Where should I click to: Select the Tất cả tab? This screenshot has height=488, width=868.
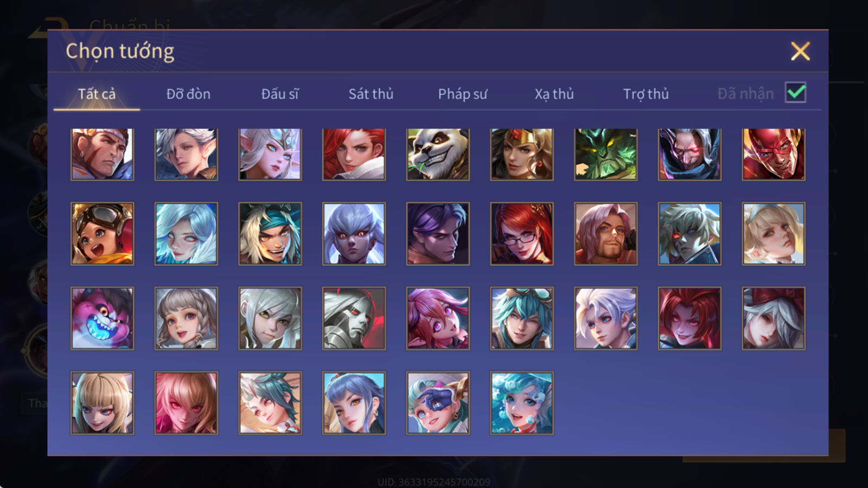tap(97, 94)
